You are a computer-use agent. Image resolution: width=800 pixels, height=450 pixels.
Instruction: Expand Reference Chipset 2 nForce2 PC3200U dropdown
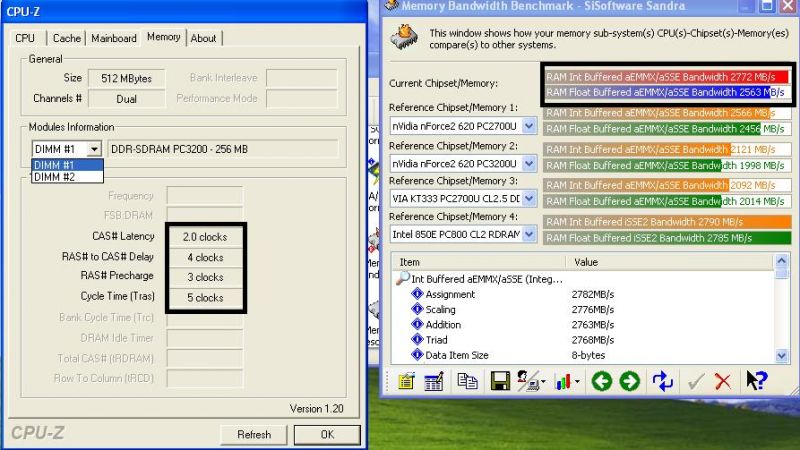coord(529,163)
